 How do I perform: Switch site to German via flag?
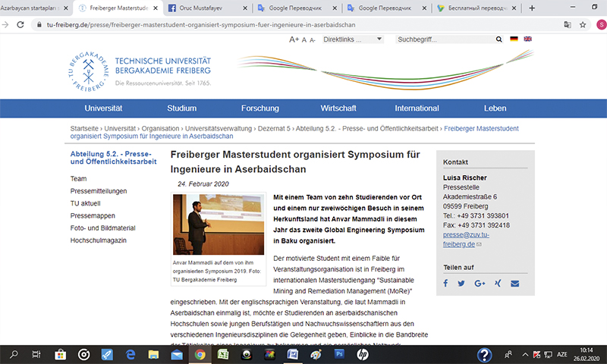point(514,39)
